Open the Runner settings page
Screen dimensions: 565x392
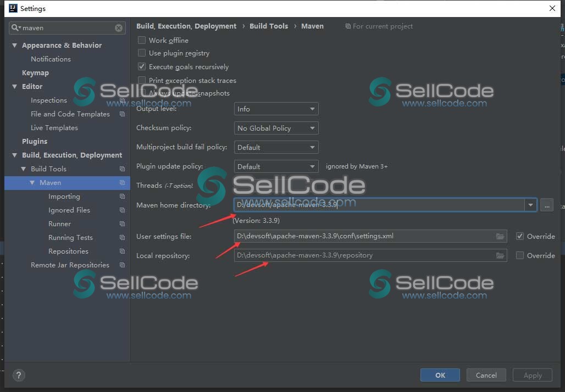(59, 224)
